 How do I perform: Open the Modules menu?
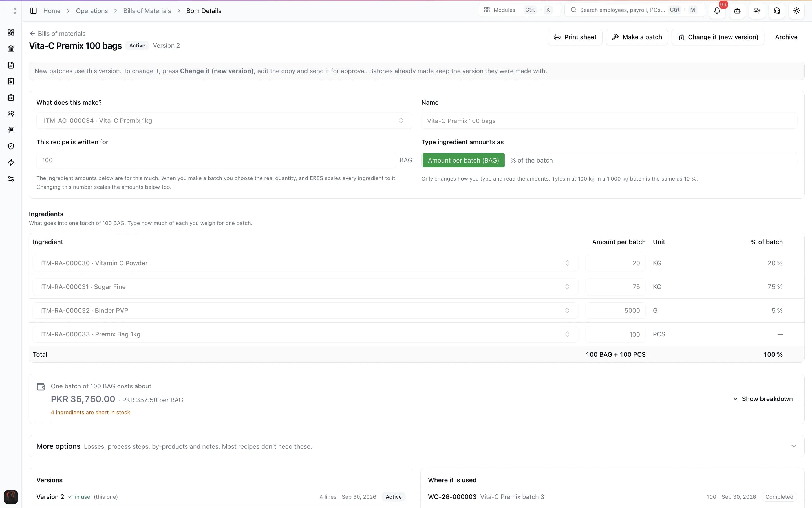(x=519, y=10)
